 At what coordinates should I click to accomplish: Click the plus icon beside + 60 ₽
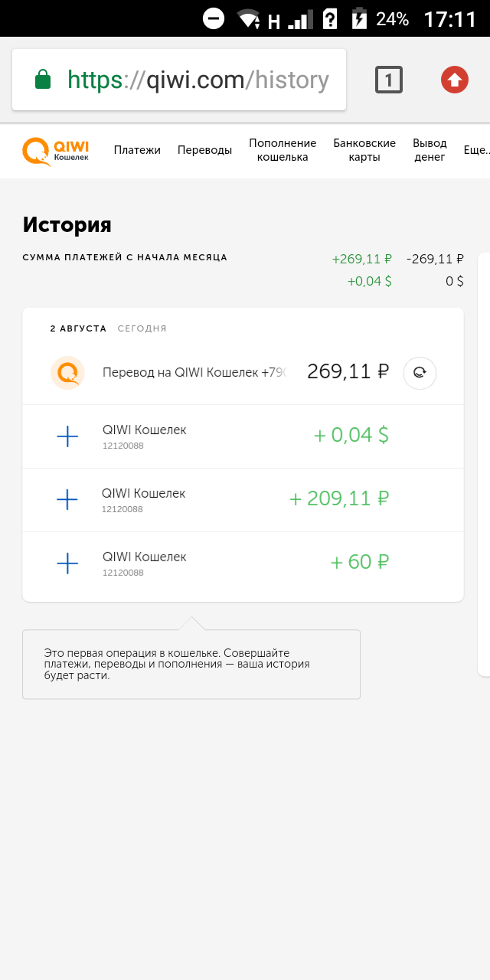coord(67,563)
